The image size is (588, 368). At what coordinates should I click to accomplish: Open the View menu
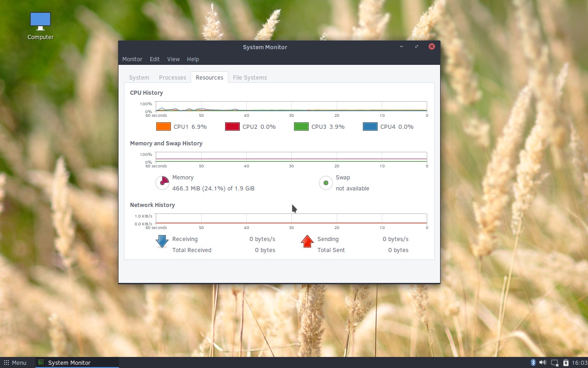tap(173, 59)
